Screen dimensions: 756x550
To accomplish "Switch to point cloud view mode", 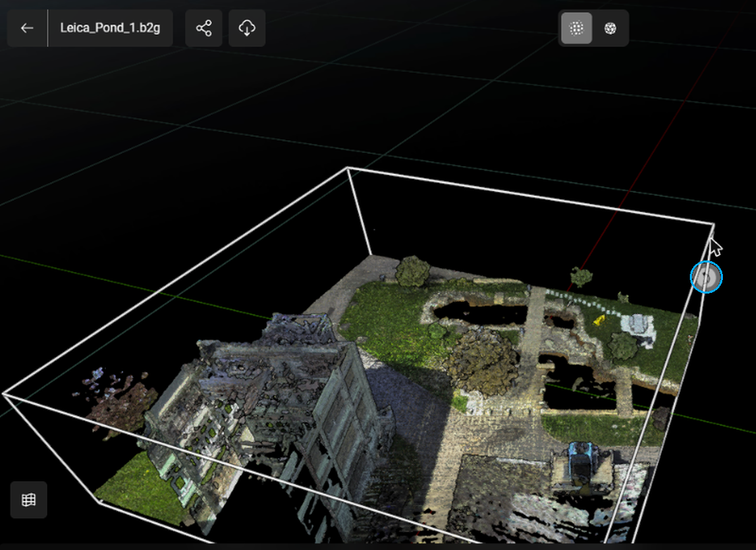I will point(576,28).
